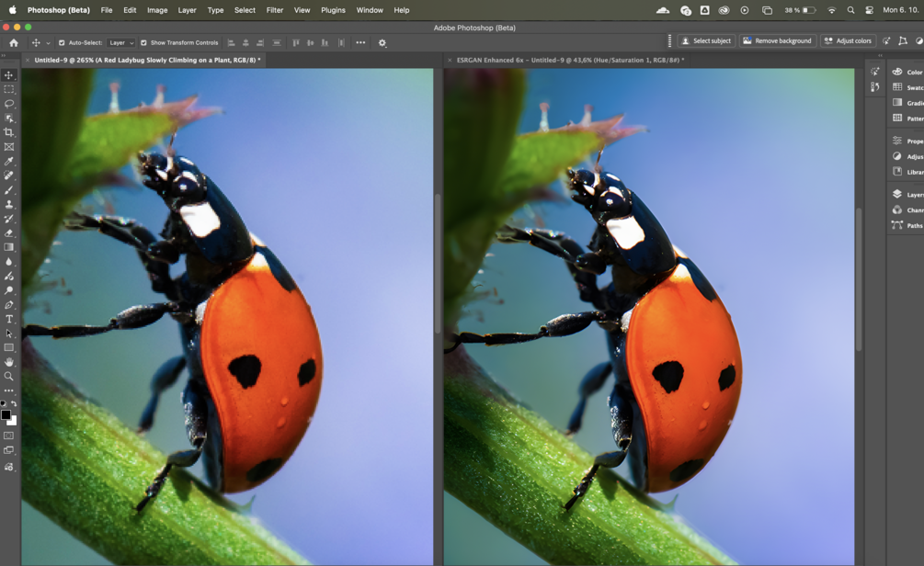The width and height of the screenshot is (924, 566).
Task: Open the Filter menu
Action: (275, 10)
